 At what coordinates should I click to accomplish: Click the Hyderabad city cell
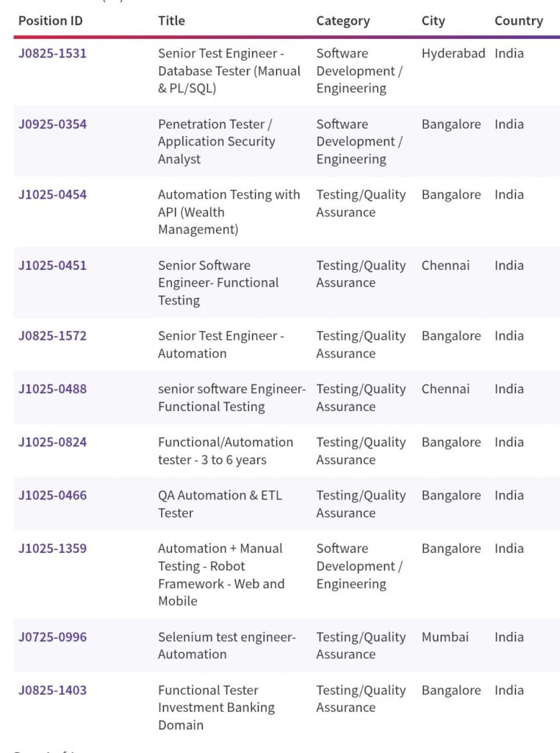(x=453, y=54)
